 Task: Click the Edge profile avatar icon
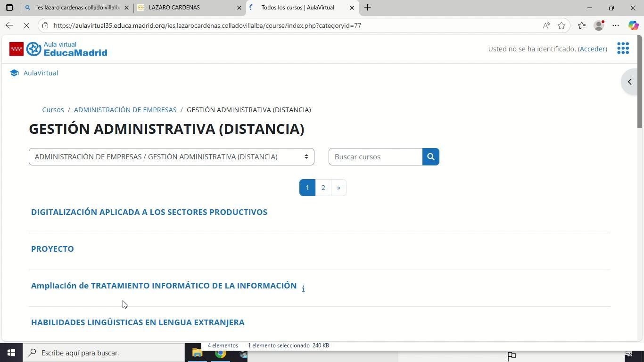click(599, 25)
